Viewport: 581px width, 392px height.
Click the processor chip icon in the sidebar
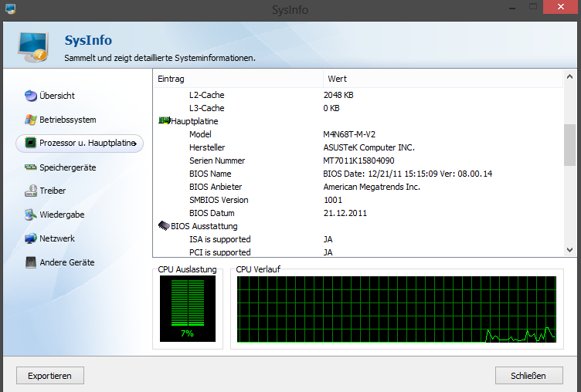click(30, 143)
